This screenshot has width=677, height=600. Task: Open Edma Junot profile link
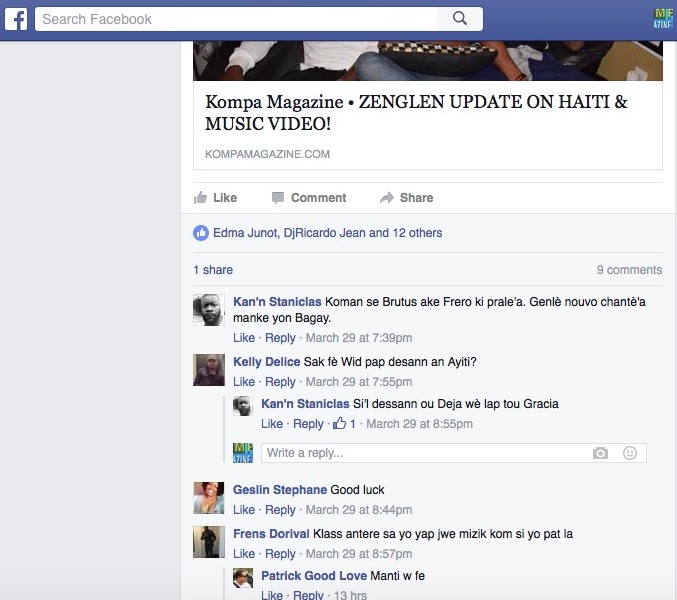coord(245,233)
